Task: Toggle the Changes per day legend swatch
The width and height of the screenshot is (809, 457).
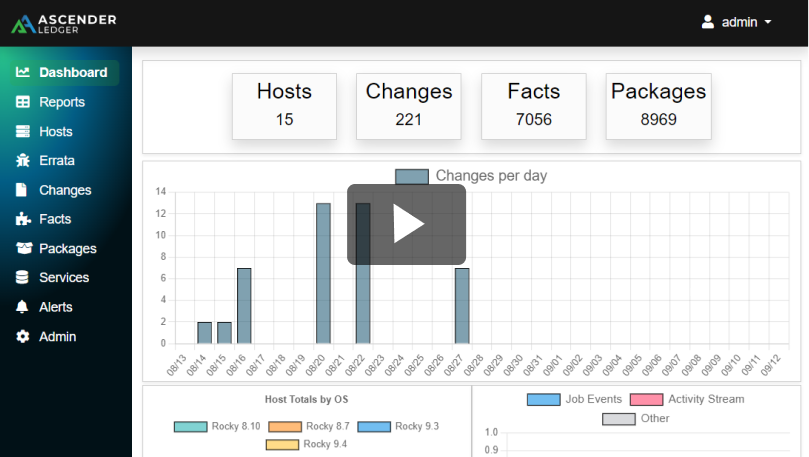Action: click(412, 176)
